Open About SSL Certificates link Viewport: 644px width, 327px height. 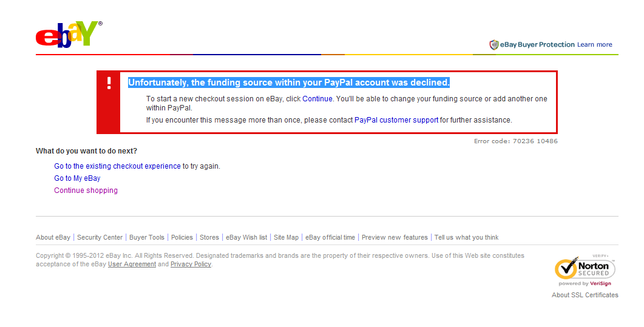click(585, 295)
